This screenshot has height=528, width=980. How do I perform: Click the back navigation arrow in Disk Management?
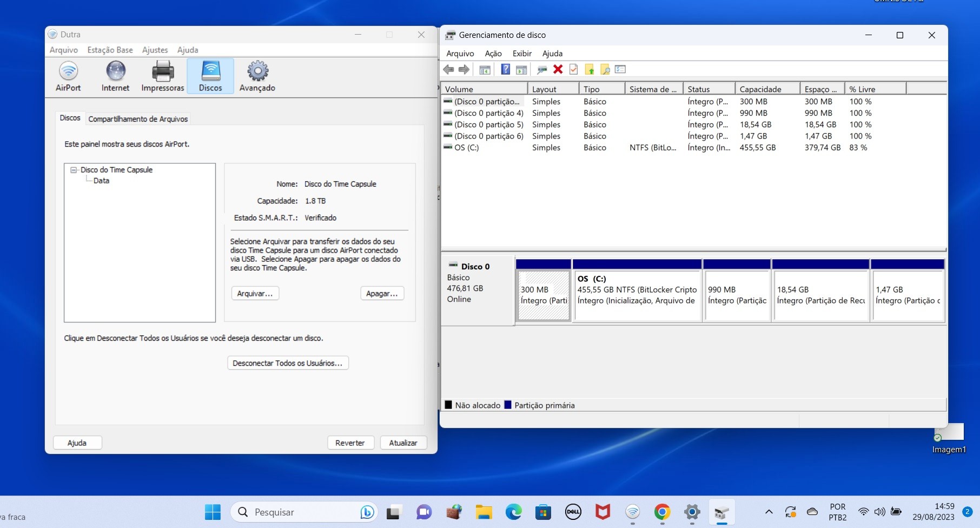[448, 69]
